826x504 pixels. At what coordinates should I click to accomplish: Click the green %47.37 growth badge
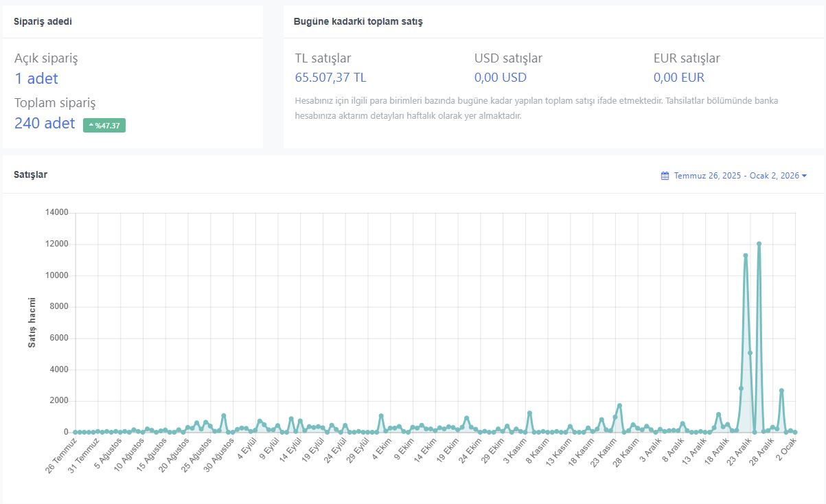104,125
